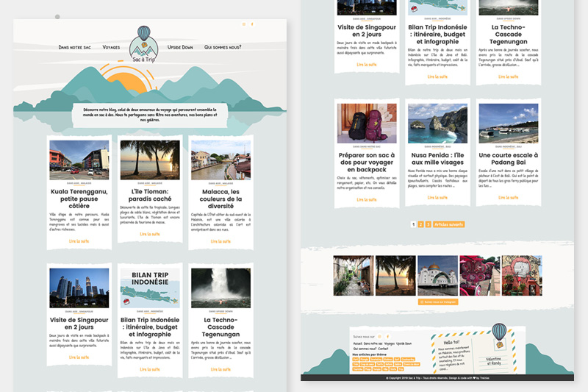588x392 pixels.
Task: Open L'île Tioman: paradis caché title
Action: click(150, 195)
